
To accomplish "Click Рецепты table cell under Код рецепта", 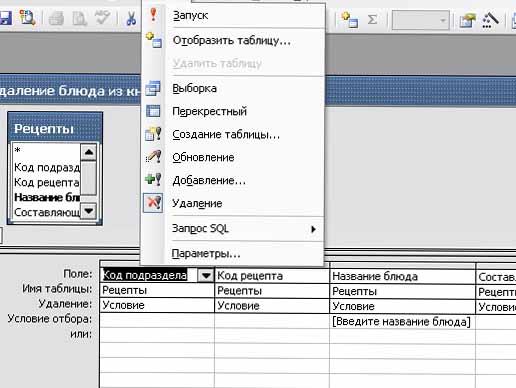I will (x=272, y=291).
